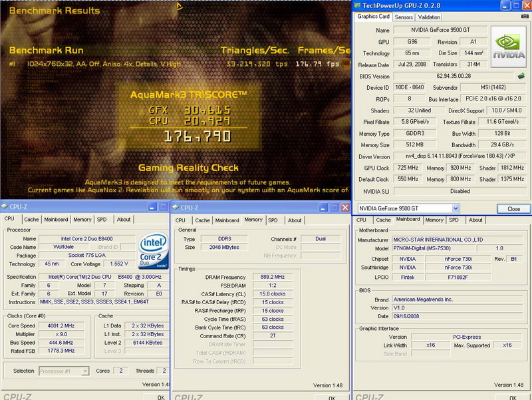Click the NVIDIA SLI Disabled field
The image size is (532, 400).
click(460, 191)
